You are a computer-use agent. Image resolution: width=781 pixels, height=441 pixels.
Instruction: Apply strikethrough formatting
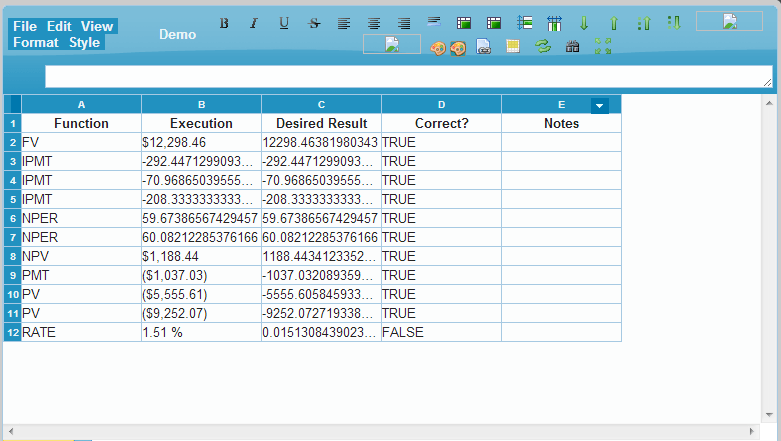click(x=314, y=23)
